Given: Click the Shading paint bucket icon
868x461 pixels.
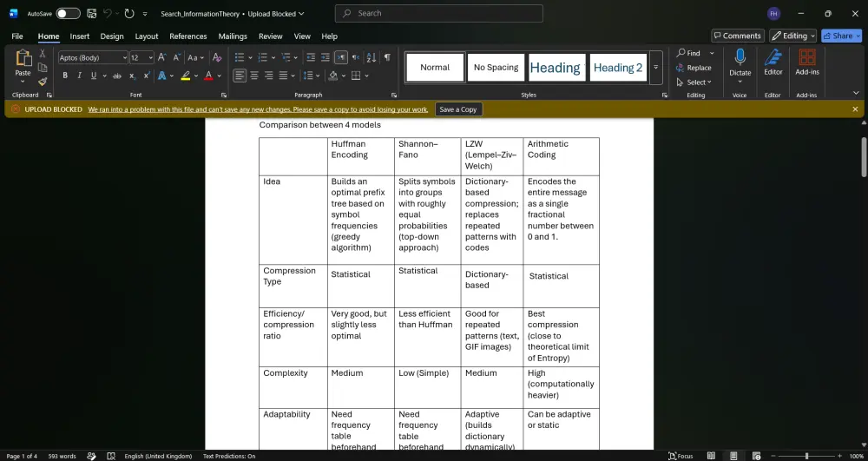Looking at the screenshot, I should point(333,76).
